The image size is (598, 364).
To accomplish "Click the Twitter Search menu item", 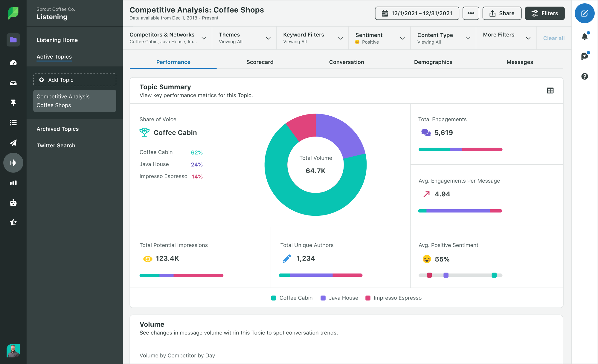I will click(x=56, y=145).
